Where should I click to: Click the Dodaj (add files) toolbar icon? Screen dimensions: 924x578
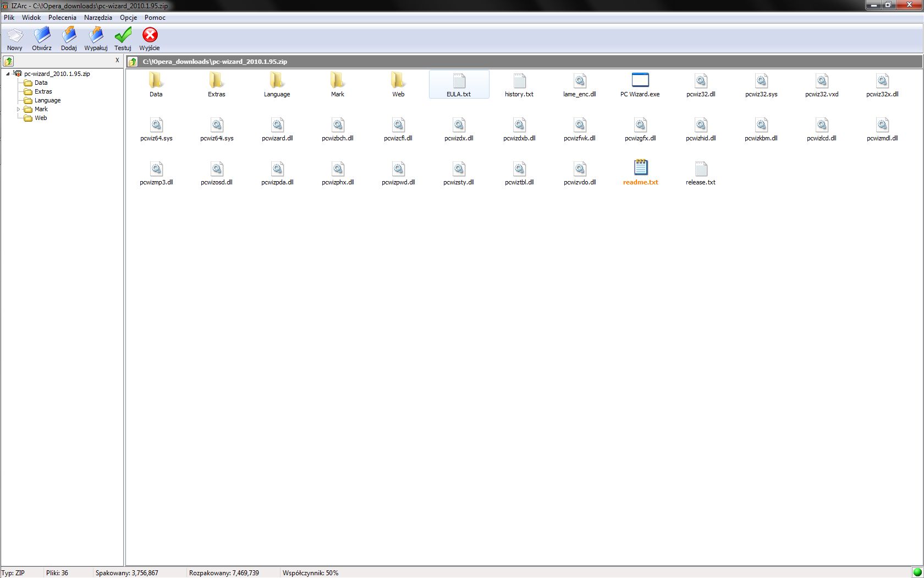coord(69,35)
